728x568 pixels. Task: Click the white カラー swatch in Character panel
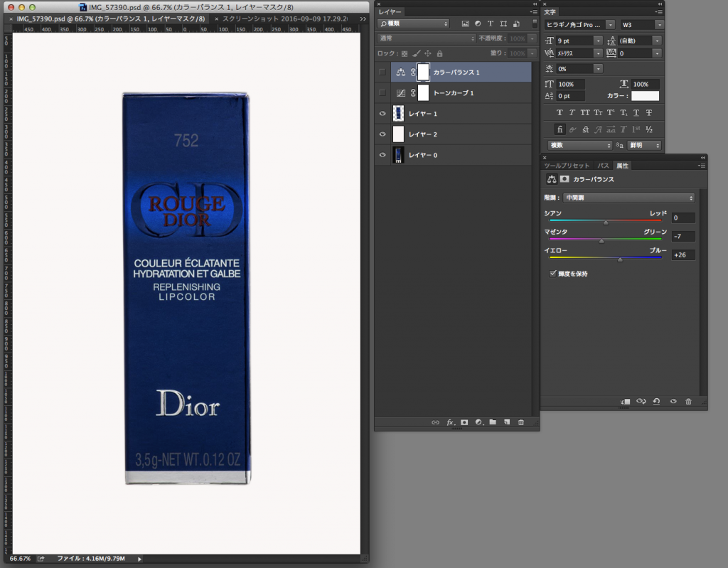645,96
